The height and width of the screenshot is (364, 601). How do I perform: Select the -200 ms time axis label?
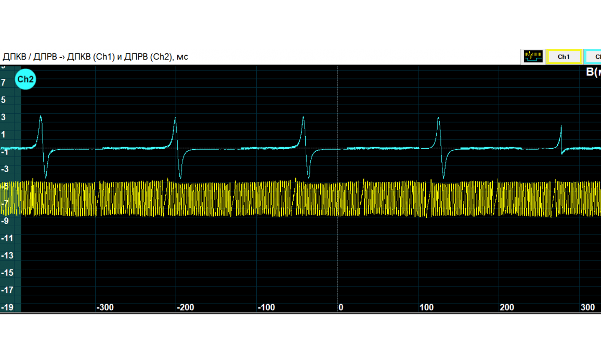tap(186, 307)
